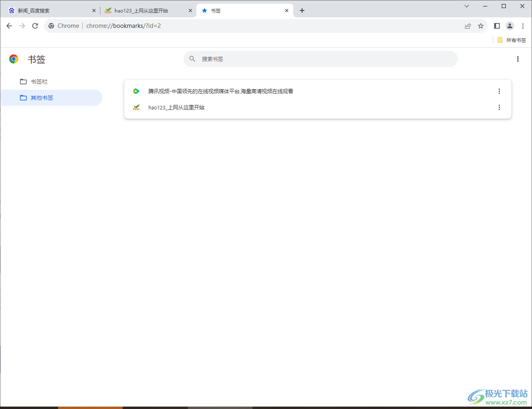Viewport: 532px width, 409px height.
Task: Select the hao123 bookmark entry
Action: pyautogui.click(x=318, y=107)
